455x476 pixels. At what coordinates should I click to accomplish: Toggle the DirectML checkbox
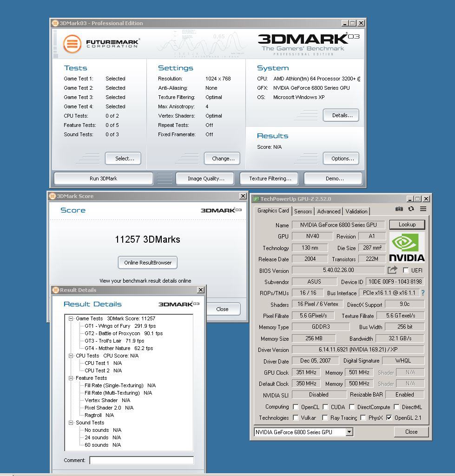click(x=396, y=407)
